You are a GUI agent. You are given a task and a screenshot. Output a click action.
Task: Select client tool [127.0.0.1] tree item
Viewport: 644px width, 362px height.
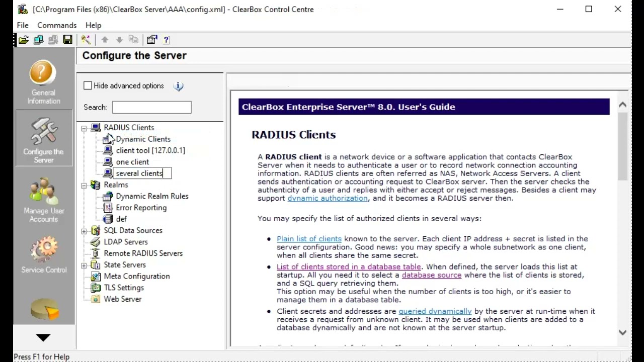[x=150, y=150]
